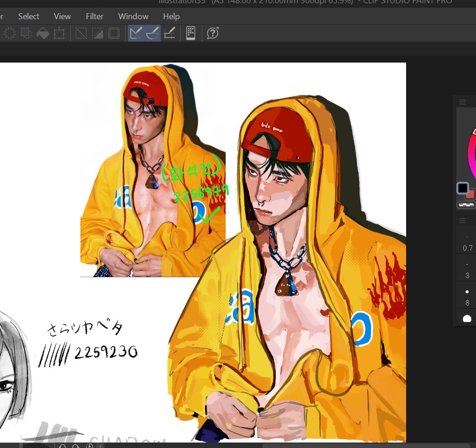476x448 pixels.
Task: Click the Deselect icon
Action: point(81,33)
